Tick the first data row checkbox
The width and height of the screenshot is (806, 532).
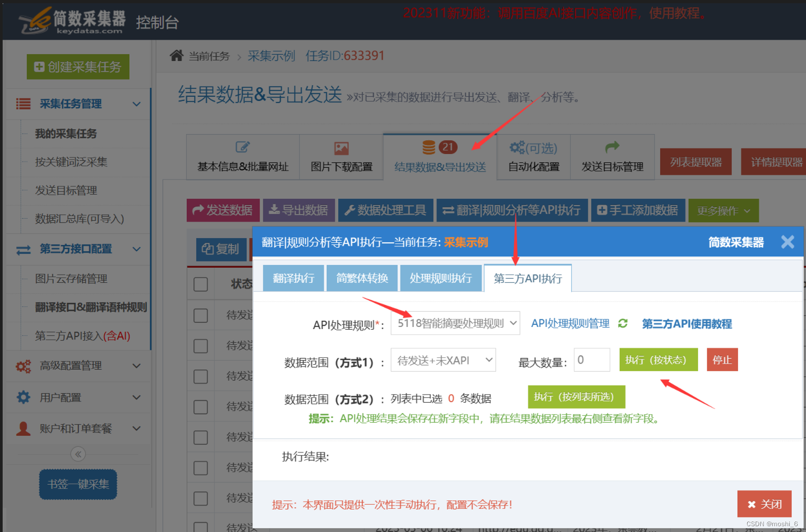coord(200,315)
